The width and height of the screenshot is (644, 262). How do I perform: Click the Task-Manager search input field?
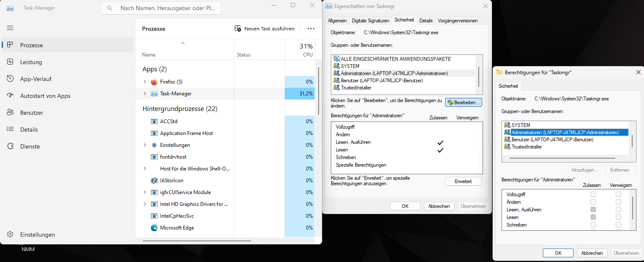pos(161,8)
